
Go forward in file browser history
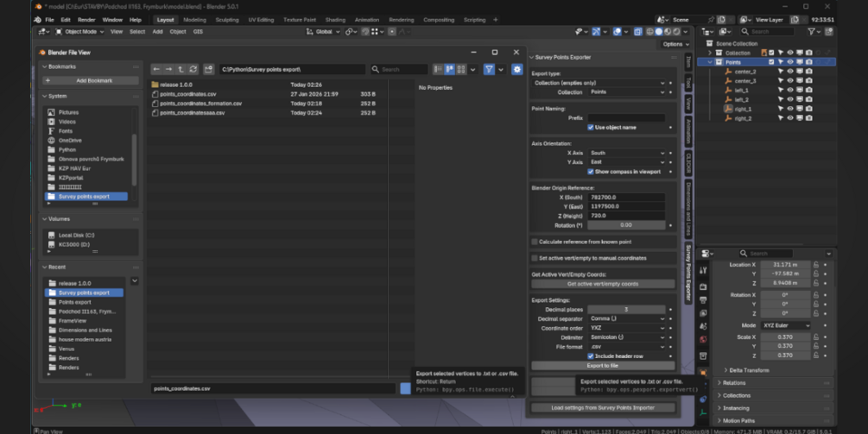pyautogui.click(x=168, y=69)
